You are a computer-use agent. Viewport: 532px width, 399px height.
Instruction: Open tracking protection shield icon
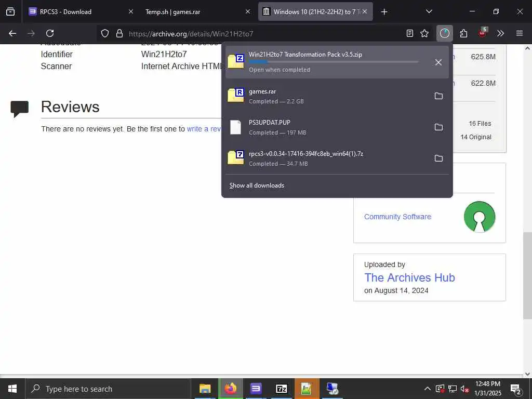105,33
